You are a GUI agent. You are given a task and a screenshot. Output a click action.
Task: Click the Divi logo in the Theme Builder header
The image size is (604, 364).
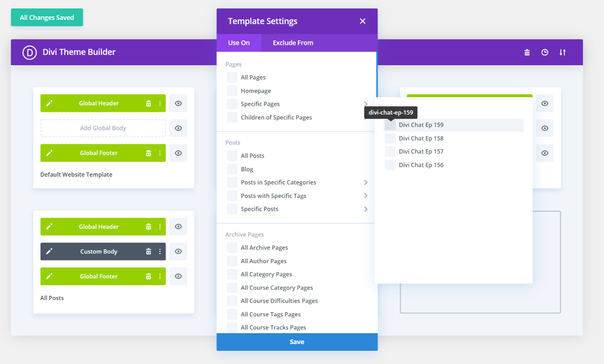[x=30, y=53]
